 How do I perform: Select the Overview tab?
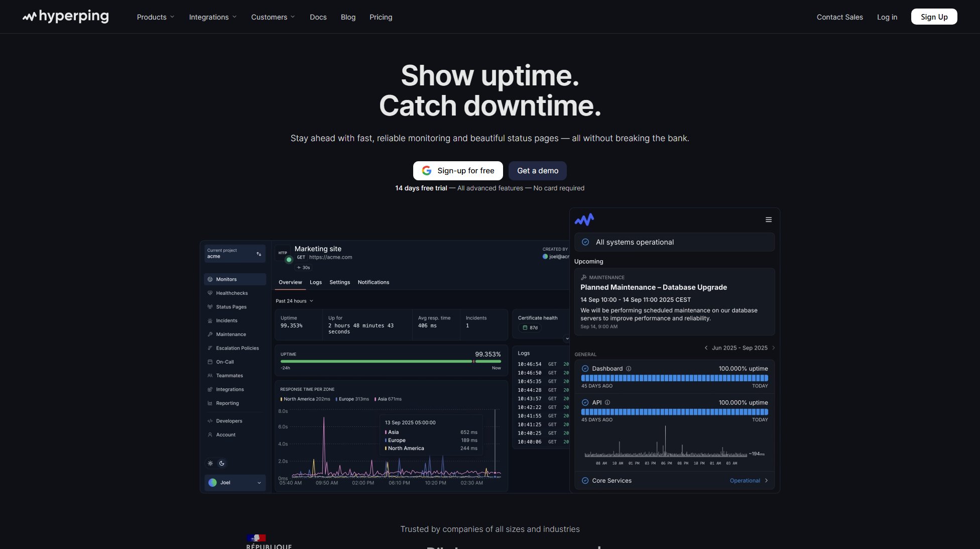click(x=290, y=282)
